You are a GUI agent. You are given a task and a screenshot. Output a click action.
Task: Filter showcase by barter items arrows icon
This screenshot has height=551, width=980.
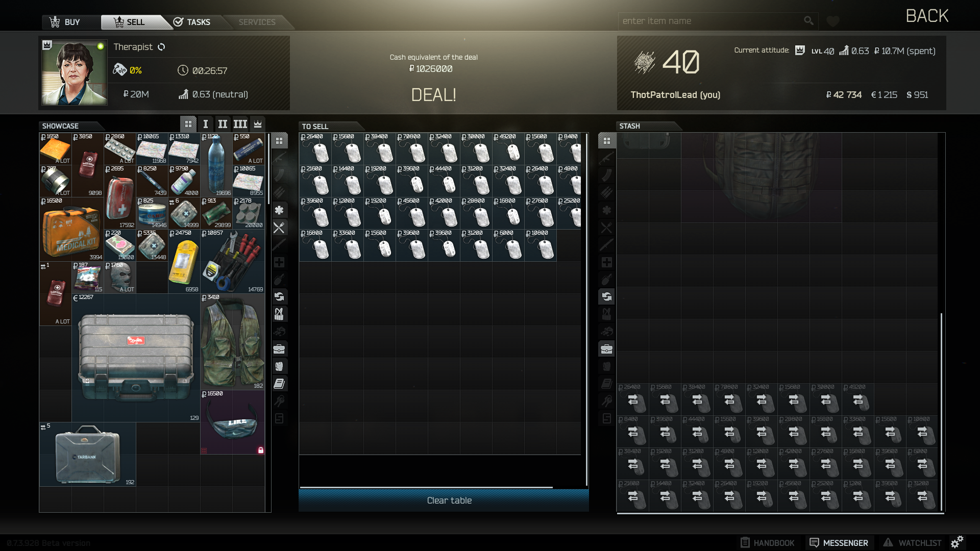(279, 297)
